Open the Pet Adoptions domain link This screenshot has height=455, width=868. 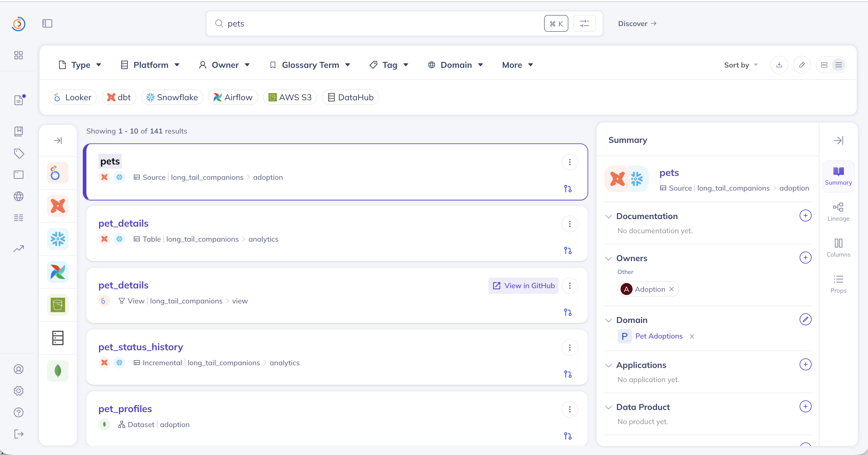(659, 336)
